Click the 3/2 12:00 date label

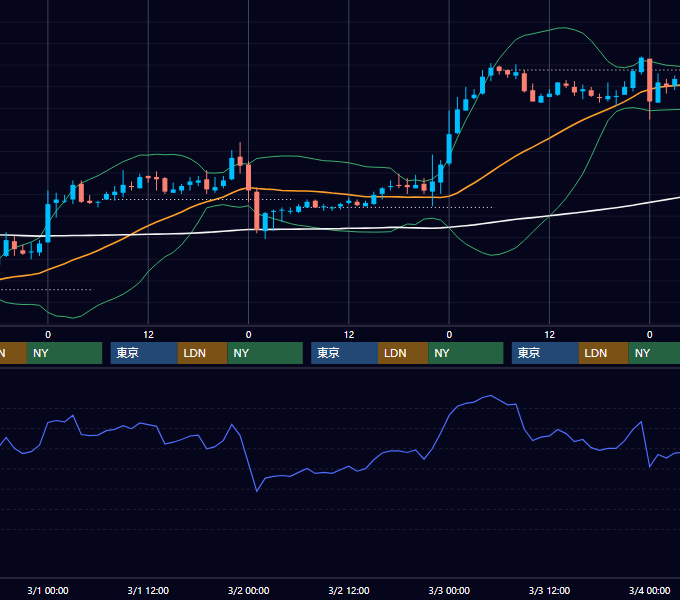pyautogui.click(x=349, y=590)
